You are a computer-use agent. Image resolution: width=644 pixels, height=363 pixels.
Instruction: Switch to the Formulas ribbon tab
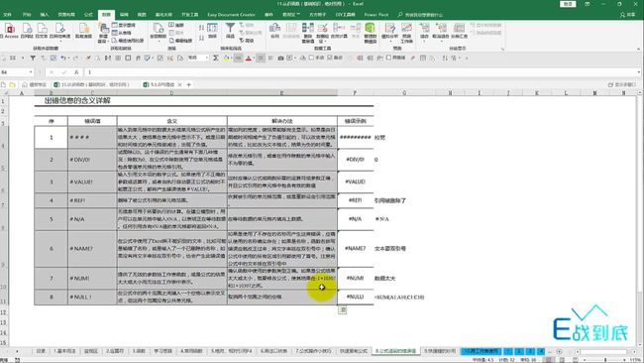coord(88,15)
